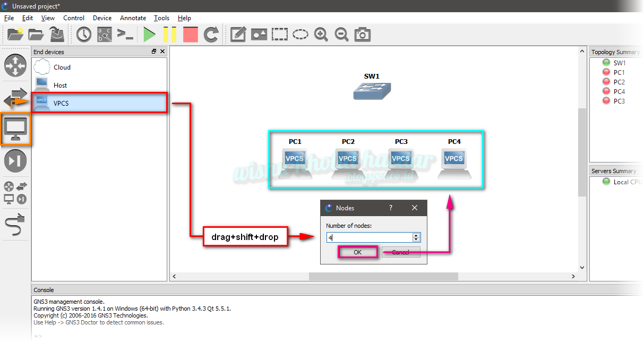This screenshot has width=644, height=342.
Task: Close the End devices panel
Action: coord(162,52)
